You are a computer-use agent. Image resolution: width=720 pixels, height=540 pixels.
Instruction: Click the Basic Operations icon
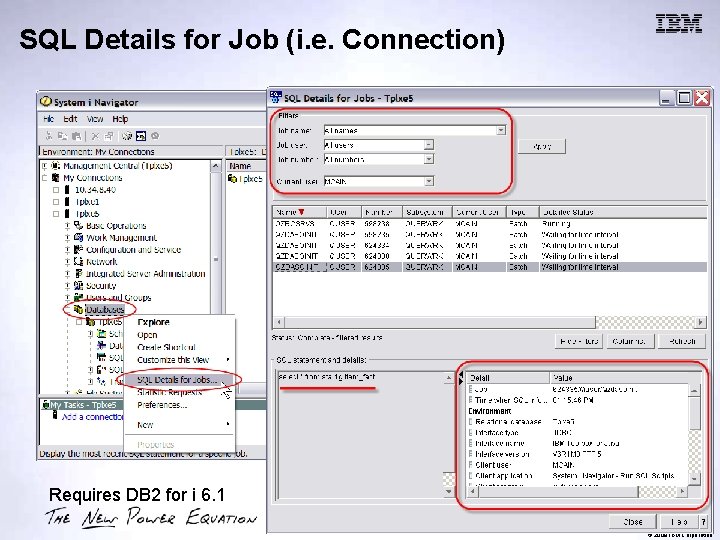(x=79, y=225)
